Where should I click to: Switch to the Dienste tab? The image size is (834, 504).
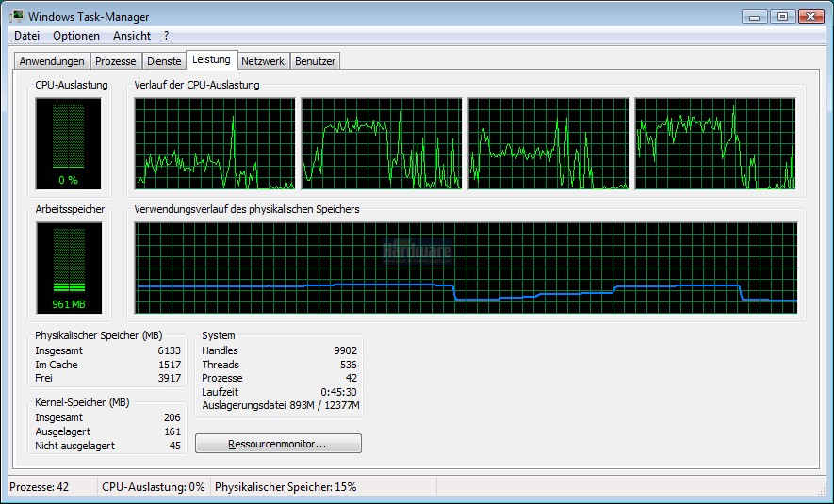click(x=164, y=61)
